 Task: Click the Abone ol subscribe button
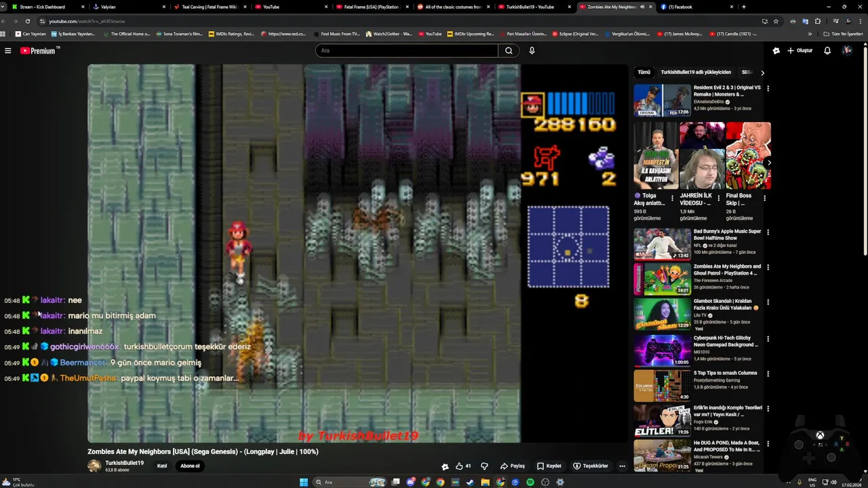click(x=190, y=466)
